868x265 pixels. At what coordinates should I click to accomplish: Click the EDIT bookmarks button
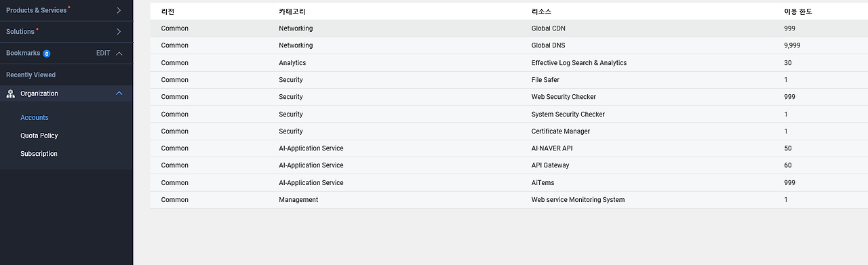(103, 54)
